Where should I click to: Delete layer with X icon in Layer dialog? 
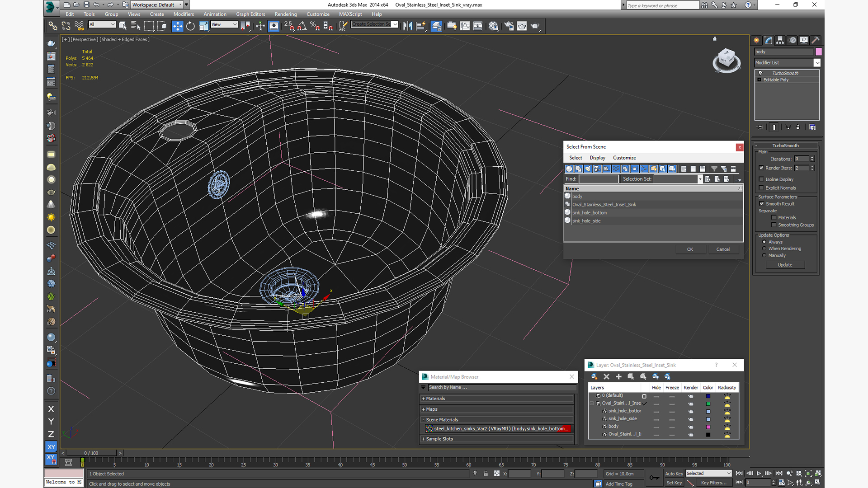607,376
